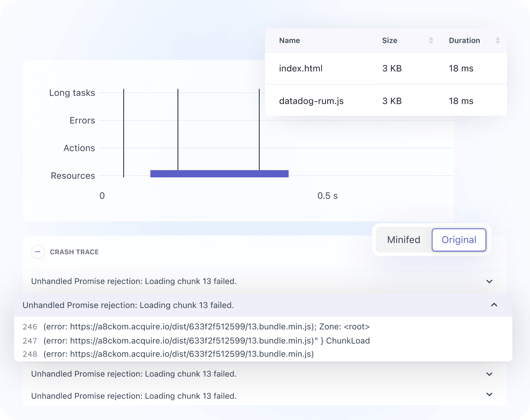Sort table by Size column arrows

431,41
